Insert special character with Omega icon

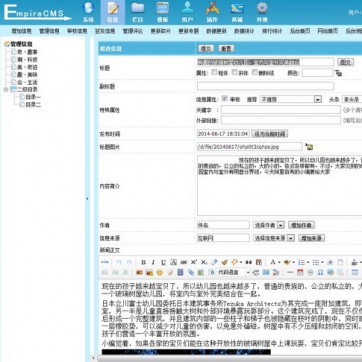click(320, 272)
